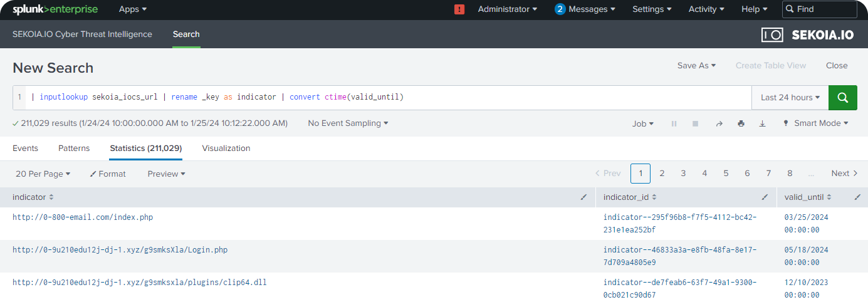Click indicator ID starting 295f96b8

pos(680,224)
